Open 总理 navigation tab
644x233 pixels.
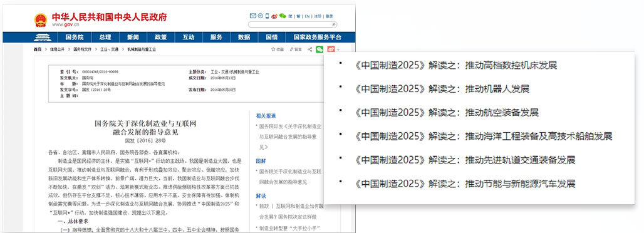click(105, 37)
